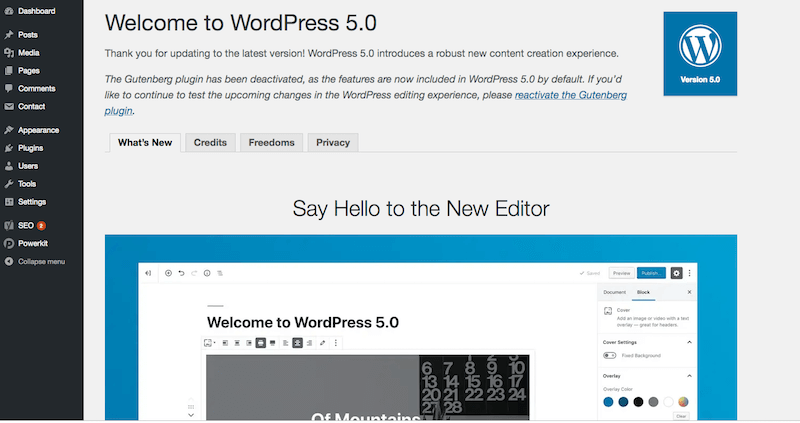Pick the dark blue overlay color
800x423 pixels.
click(x=623, y=402)
